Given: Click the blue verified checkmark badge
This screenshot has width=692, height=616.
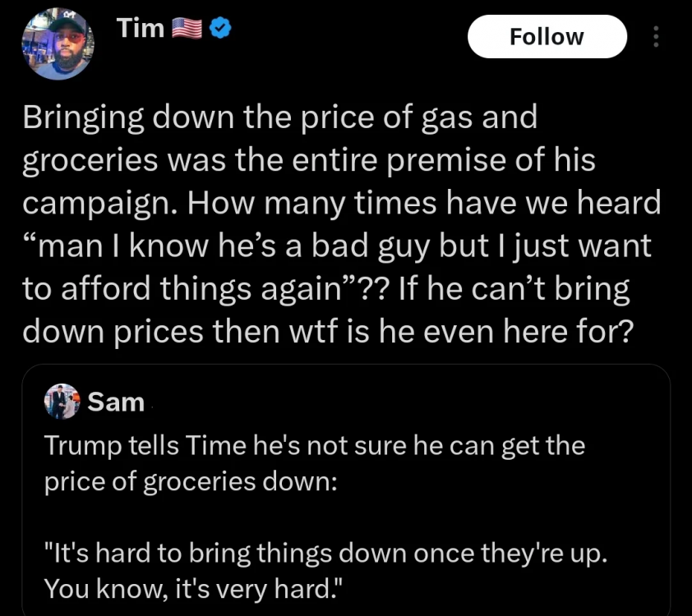Looking at the screenshot, I should pyautogui.click(x=219, y=30).
